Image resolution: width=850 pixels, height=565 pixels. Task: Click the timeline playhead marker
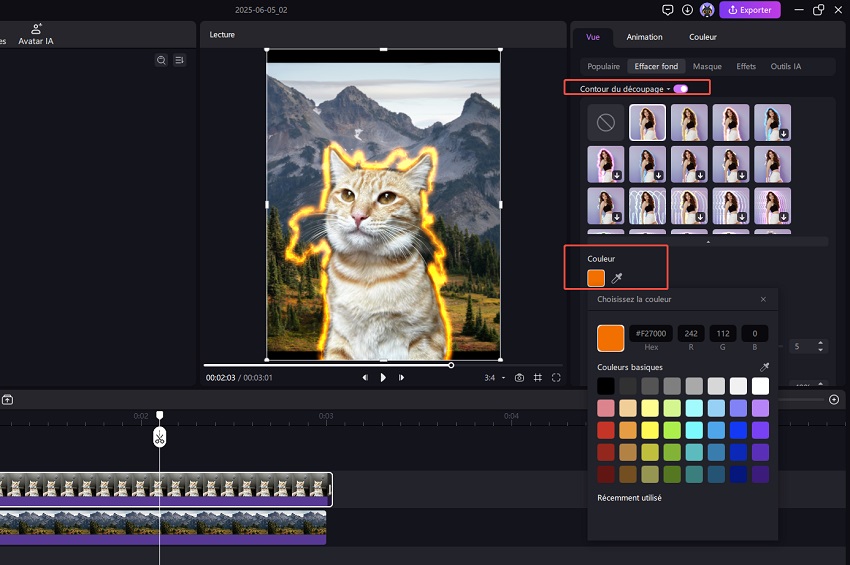[x=159, y=415]
